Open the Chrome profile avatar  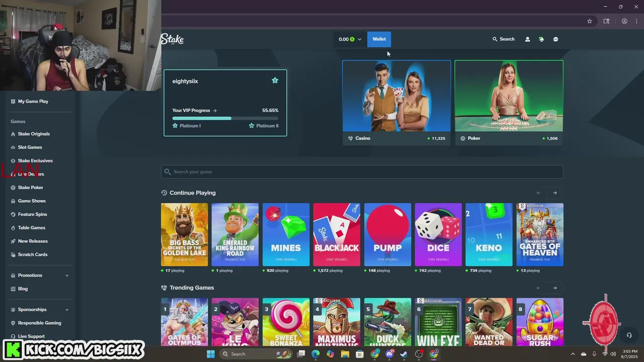click(x=624, y=21)
